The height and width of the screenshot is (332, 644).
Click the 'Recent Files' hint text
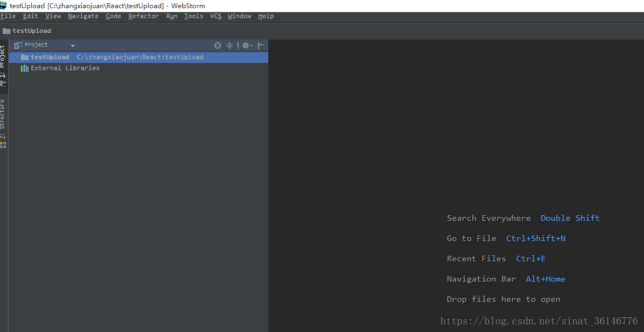(477, 259)
